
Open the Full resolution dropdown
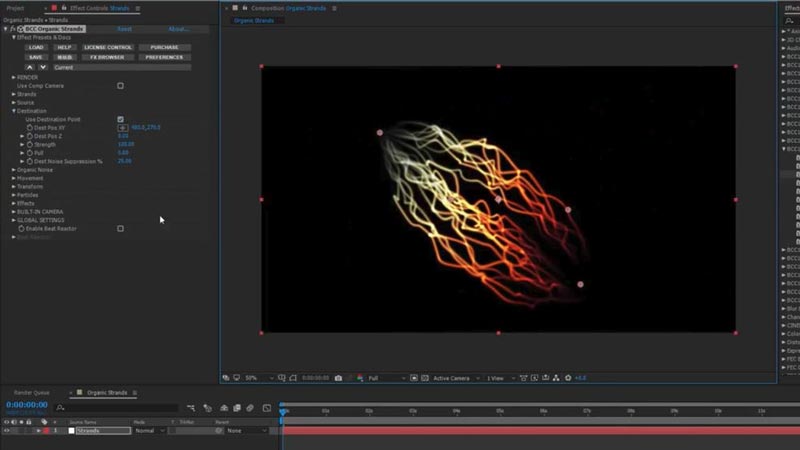coord(386,378)
